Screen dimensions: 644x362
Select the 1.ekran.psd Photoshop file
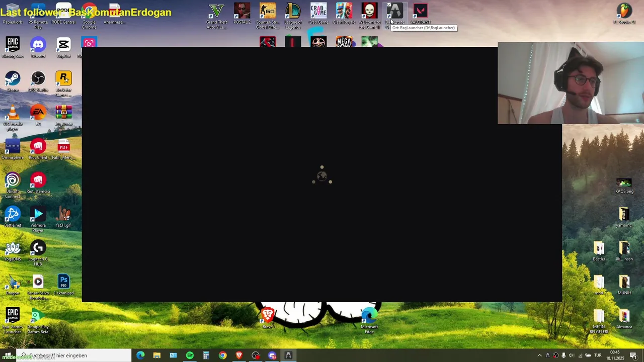[x=63, y=285]
